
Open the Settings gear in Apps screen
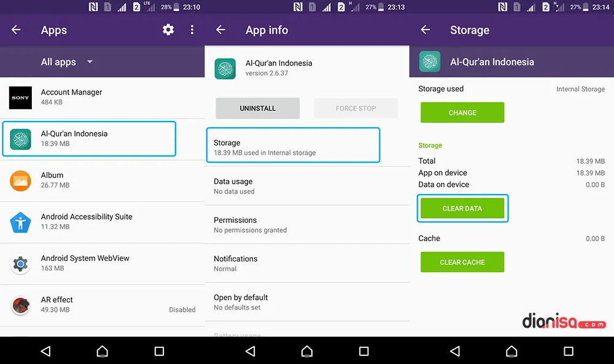pyautogui.click(x=168, y=29)
